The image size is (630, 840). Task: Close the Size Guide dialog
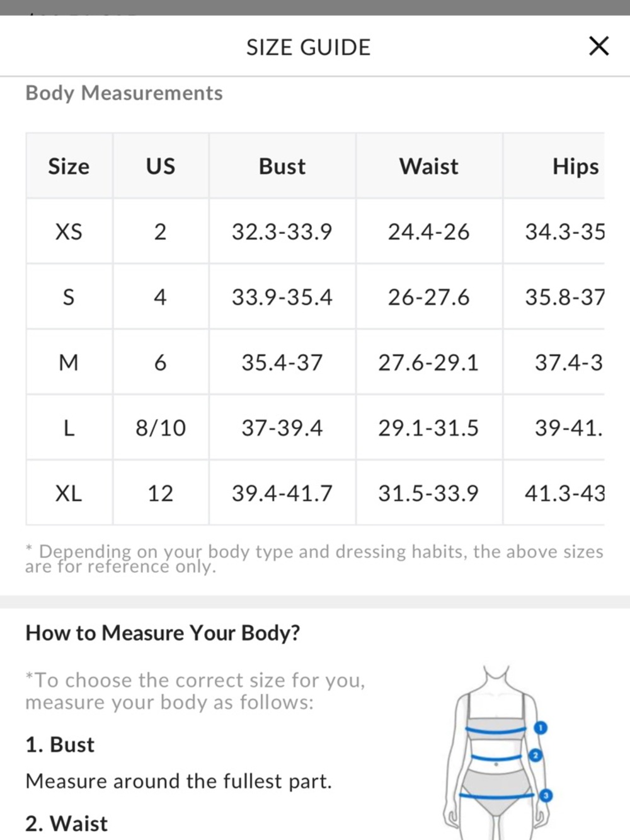[x=598, y=46]
